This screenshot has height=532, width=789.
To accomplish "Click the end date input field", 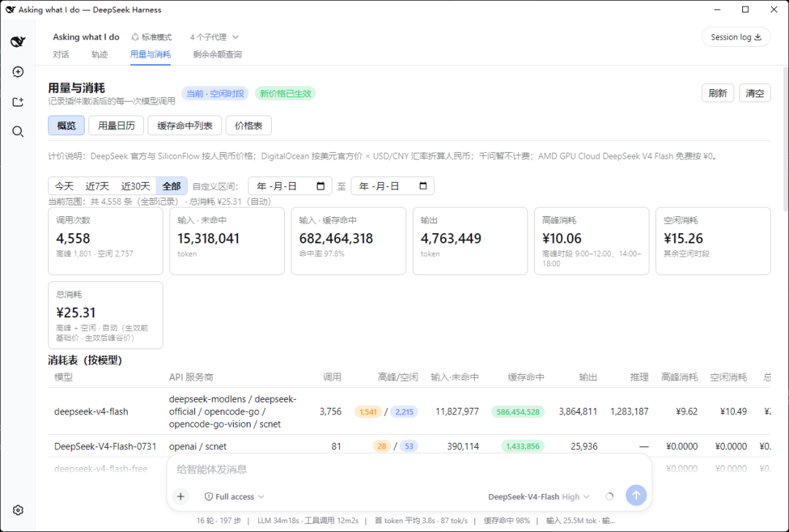I will 392,186.
